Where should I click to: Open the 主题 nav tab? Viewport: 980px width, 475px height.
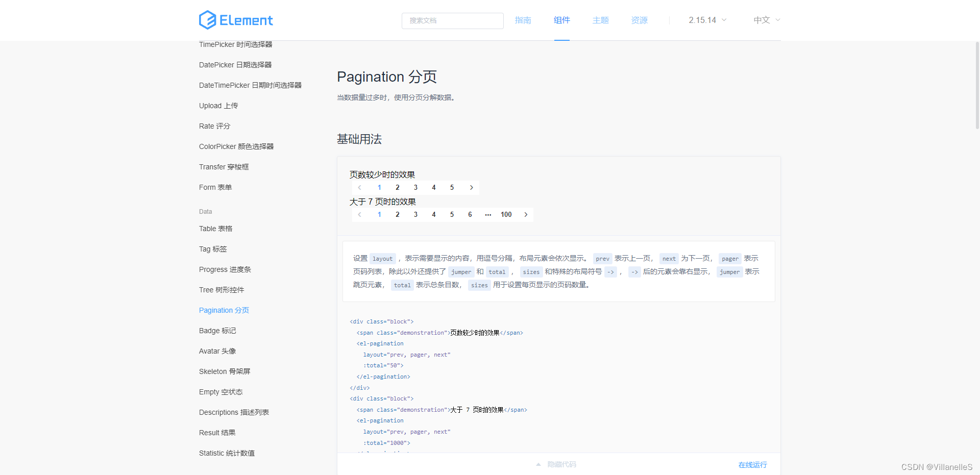pyautogui.click(x=601, y=20)
